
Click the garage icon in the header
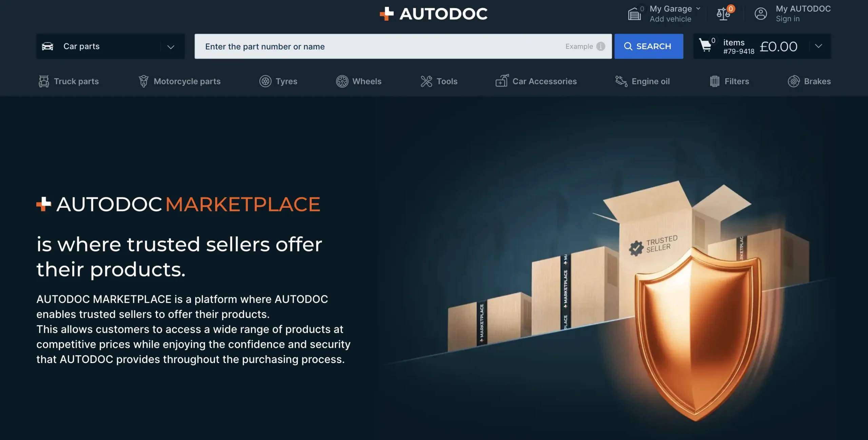point(634,14)
